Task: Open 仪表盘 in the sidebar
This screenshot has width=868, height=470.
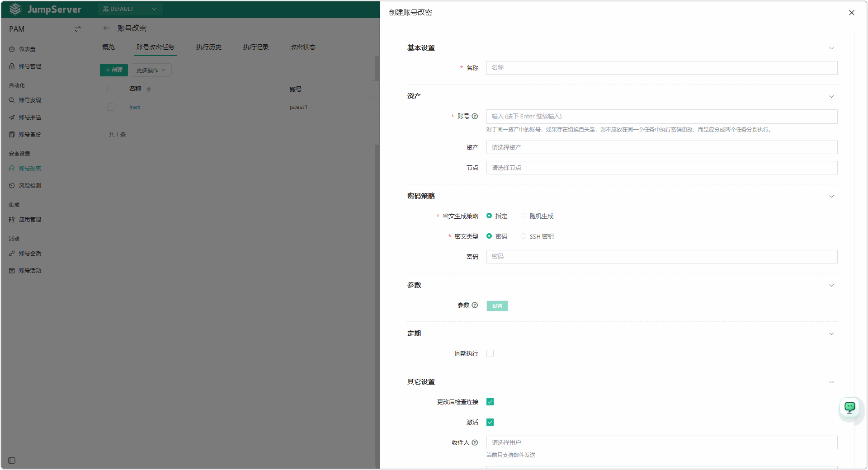Action: coord(27,49)
